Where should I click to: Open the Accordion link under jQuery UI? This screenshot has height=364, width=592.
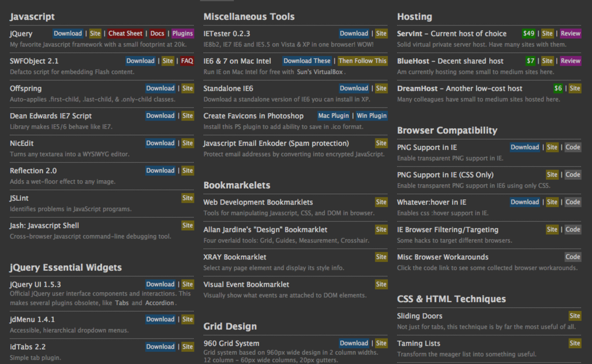[x=160, y=303]
